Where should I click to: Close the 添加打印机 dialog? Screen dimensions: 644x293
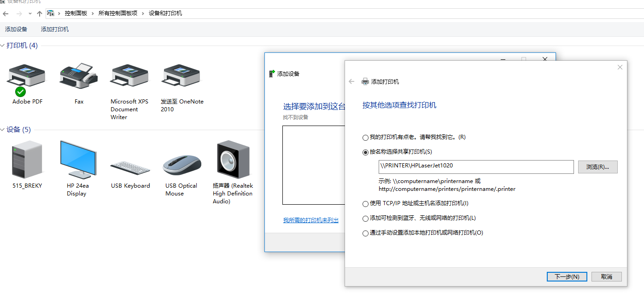[x=620, y=67]
